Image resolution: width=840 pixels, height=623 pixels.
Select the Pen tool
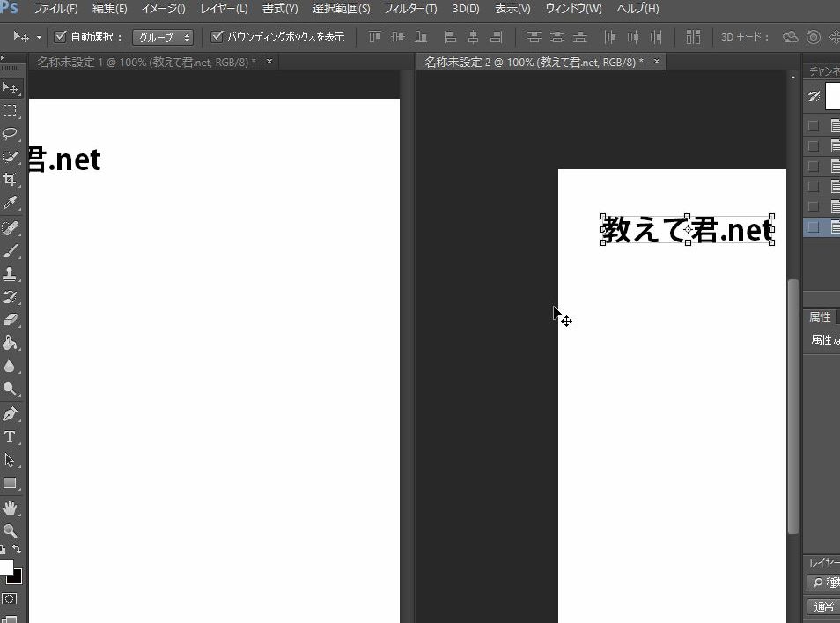point(10,414)
